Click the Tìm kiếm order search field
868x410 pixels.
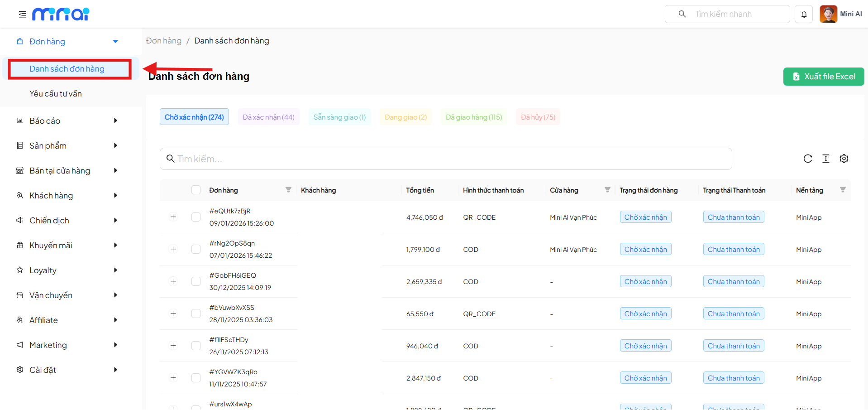[445, 159]
